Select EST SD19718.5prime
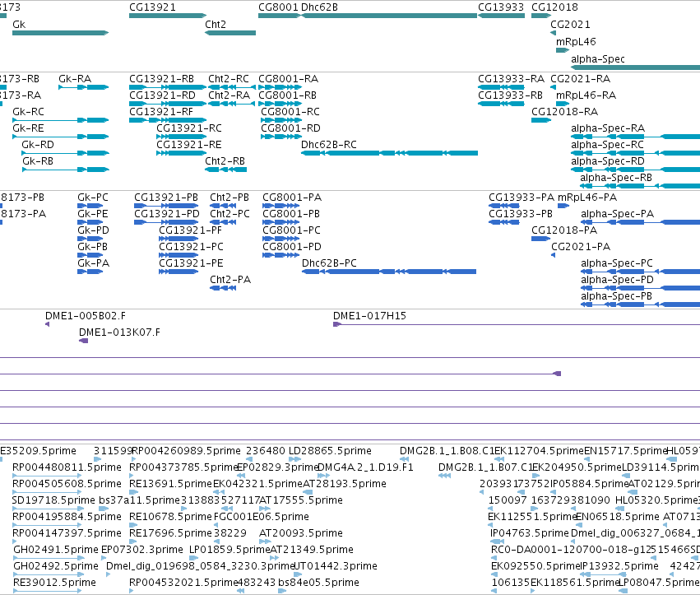The width and height of the screenshot is (700, 595). pos(49,509)
